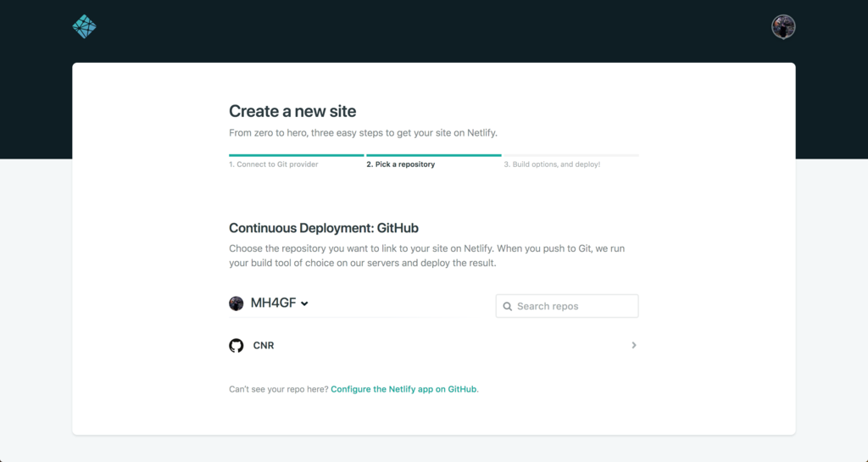Click the Continuous Deployment: GitHub heading
This screenshot has width=868, height=462.
tap(324, 228)
